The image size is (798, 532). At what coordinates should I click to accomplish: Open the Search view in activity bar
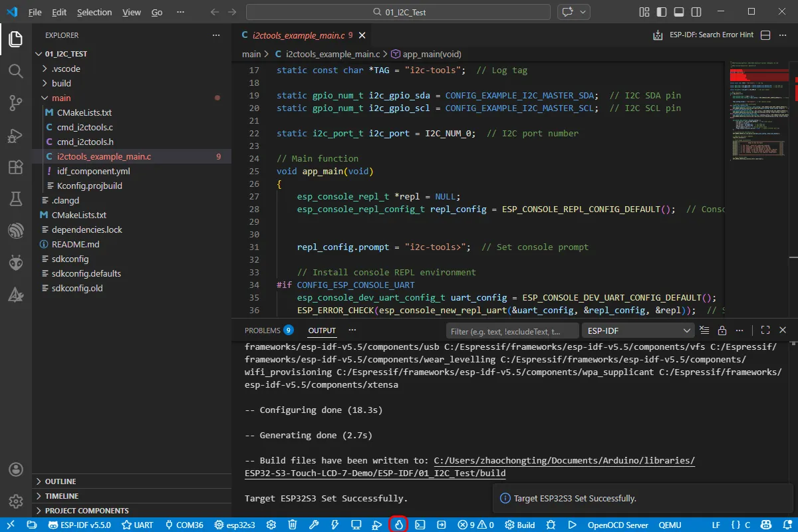coord(15,70)
